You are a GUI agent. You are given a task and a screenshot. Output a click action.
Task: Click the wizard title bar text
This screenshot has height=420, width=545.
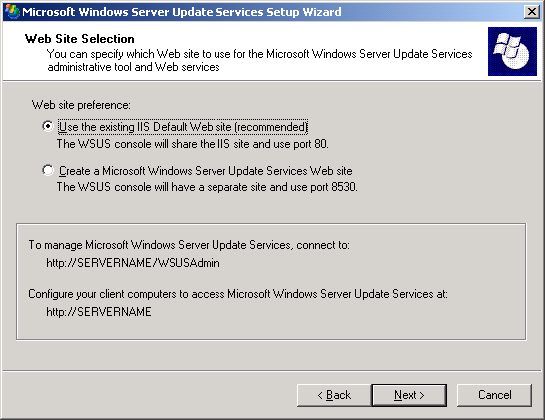click(x=182, y=12)
